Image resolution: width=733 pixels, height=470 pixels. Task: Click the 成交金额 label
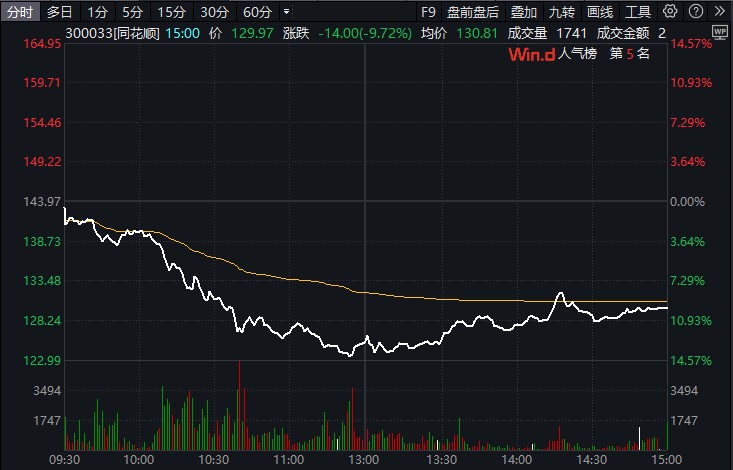623,33
